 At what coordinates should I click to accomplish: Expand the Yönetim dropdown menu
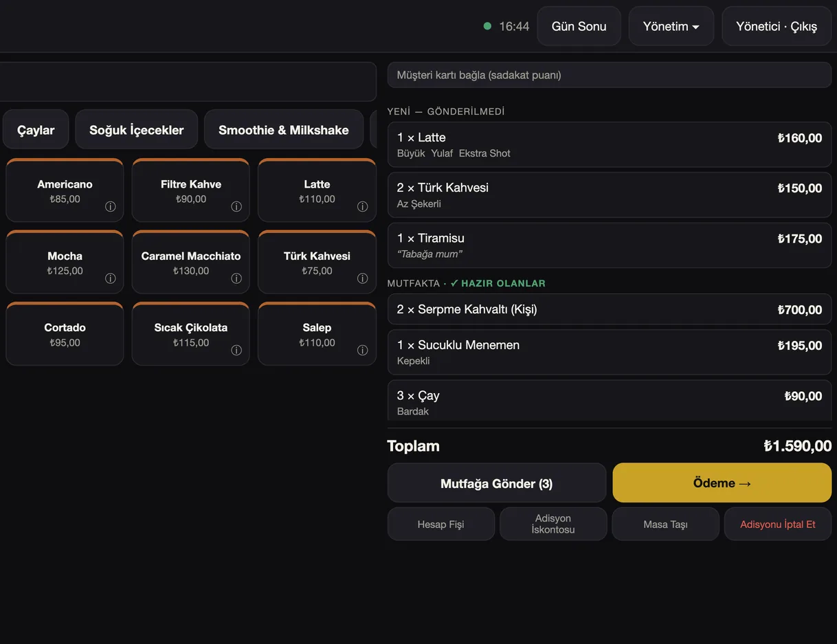click(671, 26)
